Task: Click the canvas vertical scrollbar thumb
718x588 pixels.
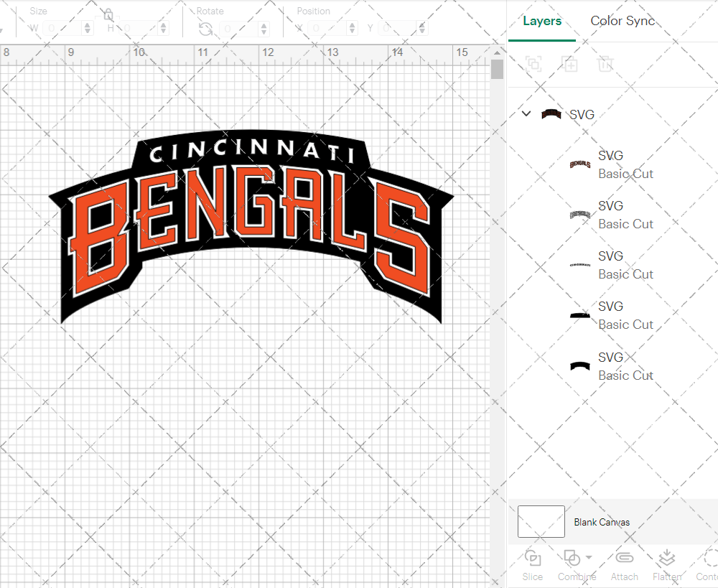Action: pyautogui.click(x=498, y=70)
